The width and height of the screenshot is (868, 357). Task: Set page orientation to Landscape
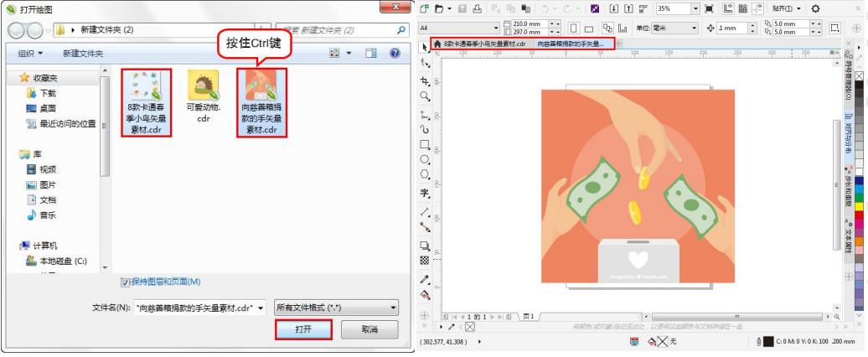point(588,28)
